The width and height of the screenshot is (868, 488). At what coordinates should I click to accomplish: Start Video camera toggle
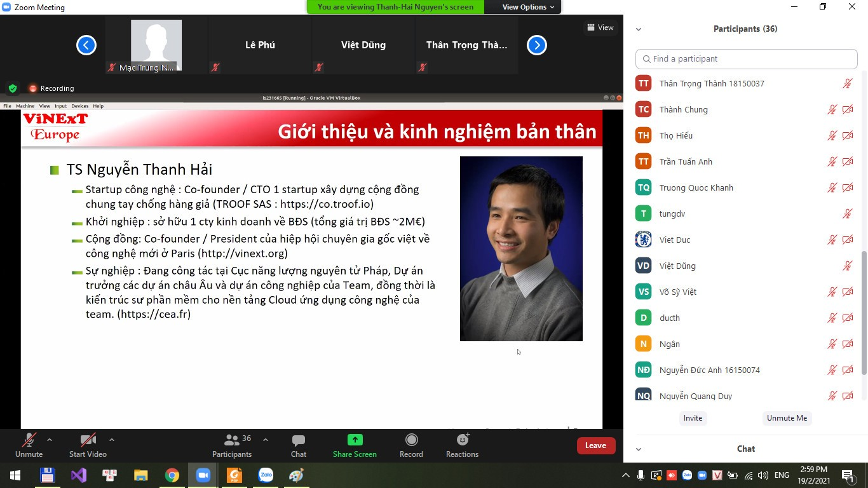click(88, 440)
